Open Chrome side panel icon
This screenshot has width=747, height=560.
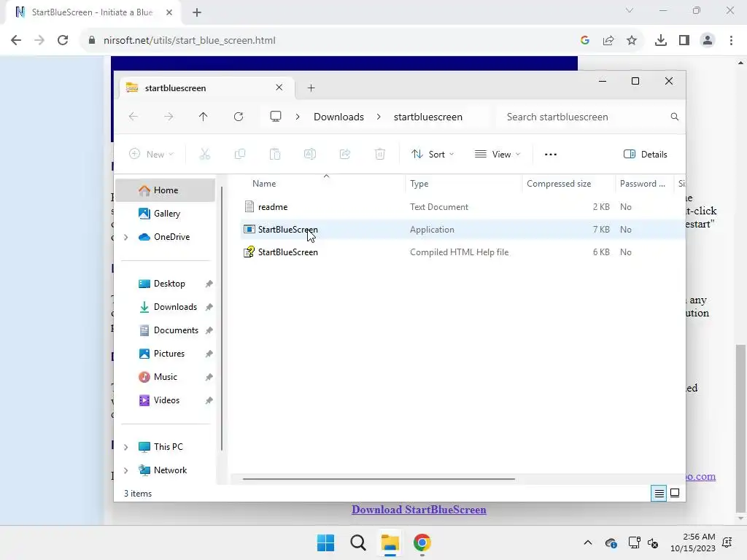(684, 41)
